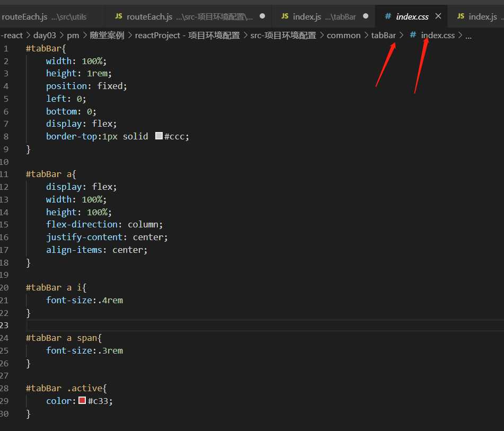Screen dimensions: 504x431
Task: Click justify-content: center; line
Action: click(107, 238)
